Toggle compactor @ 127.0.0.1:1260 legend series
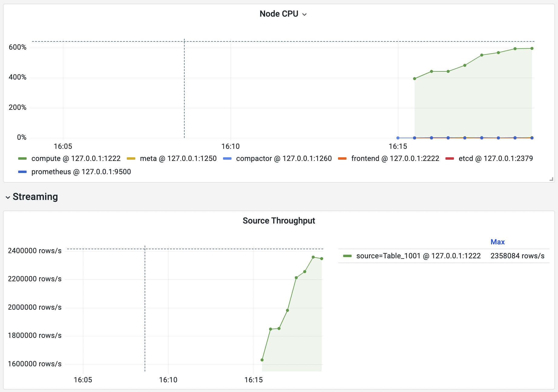558x392 pixels. click(x=284, y=158)
